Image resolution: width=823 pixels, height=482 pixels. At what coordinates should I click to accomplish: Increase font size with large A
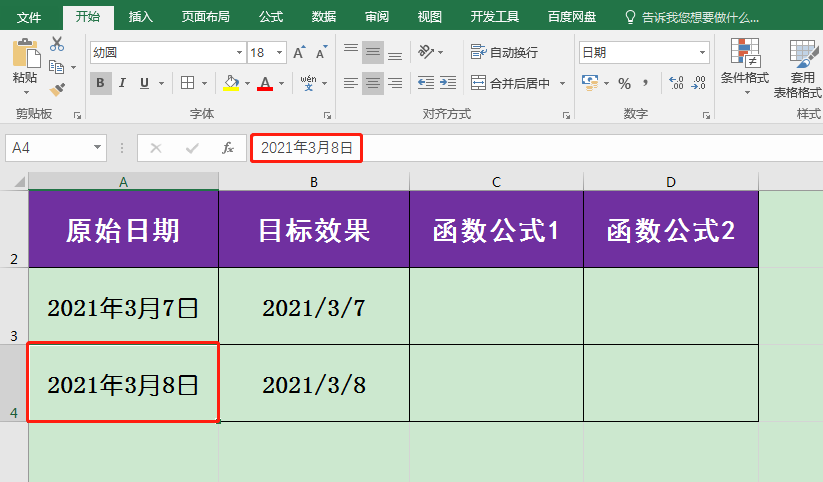click(x=299, y=53)
